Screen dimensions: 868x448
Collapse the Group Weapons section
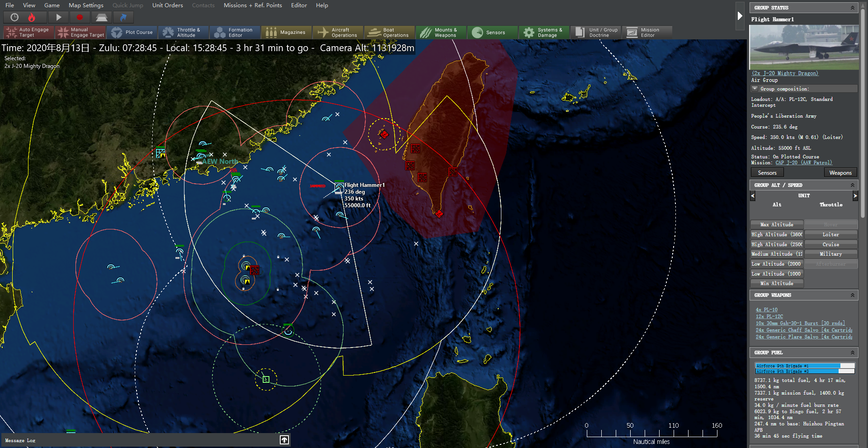point(853,295)
